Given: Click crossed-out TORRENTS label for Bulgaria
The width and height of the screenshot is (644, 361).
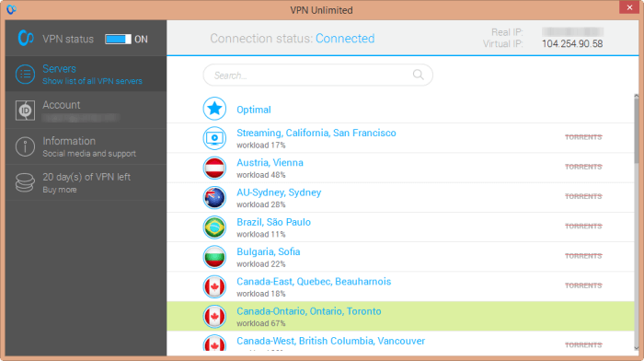Looking at the screenshot, I should [583, 256].
